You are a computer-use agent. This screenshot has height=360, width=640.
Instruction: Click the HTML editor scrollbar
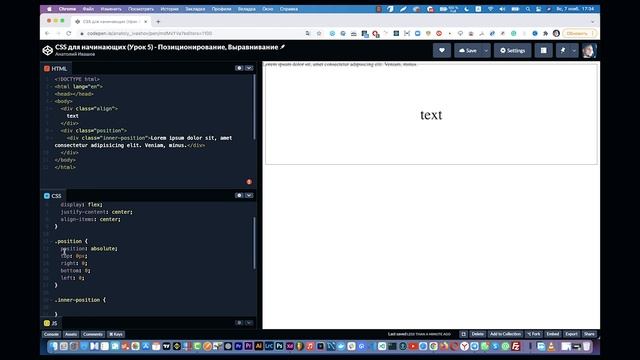point(255,107)
